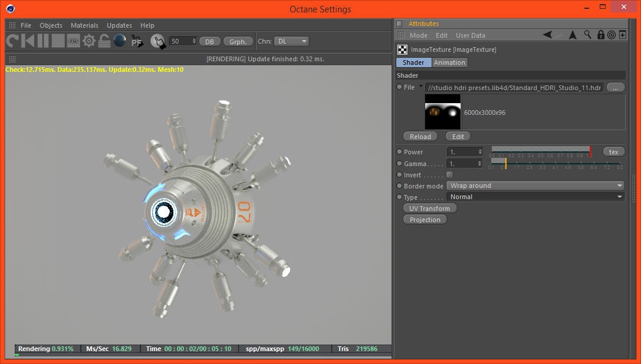Activate the hand material picker icon
The image size is (641, 364).
[x=158, y=41]
